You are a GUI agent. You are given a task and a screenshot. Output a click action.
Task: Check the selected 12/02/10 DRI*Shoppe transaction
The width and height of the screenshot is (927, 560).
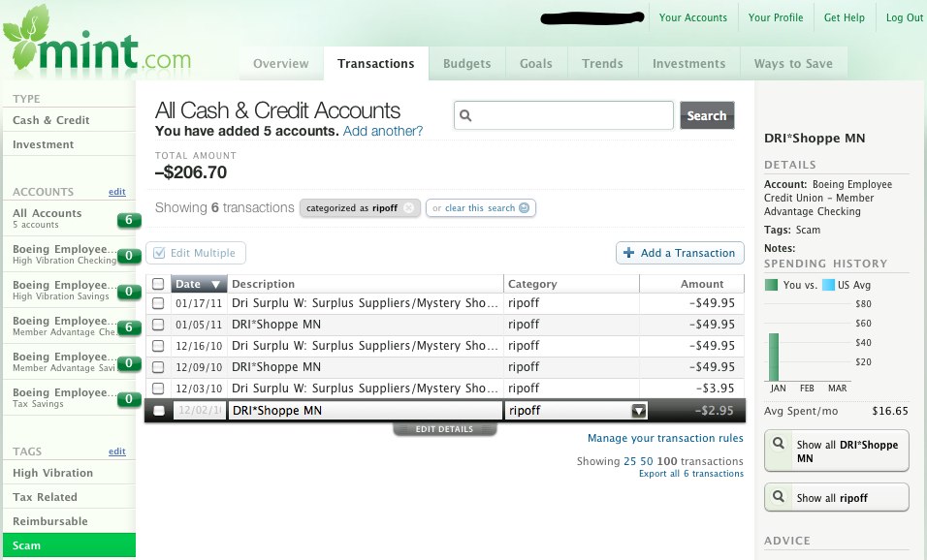tap(158, 411)
